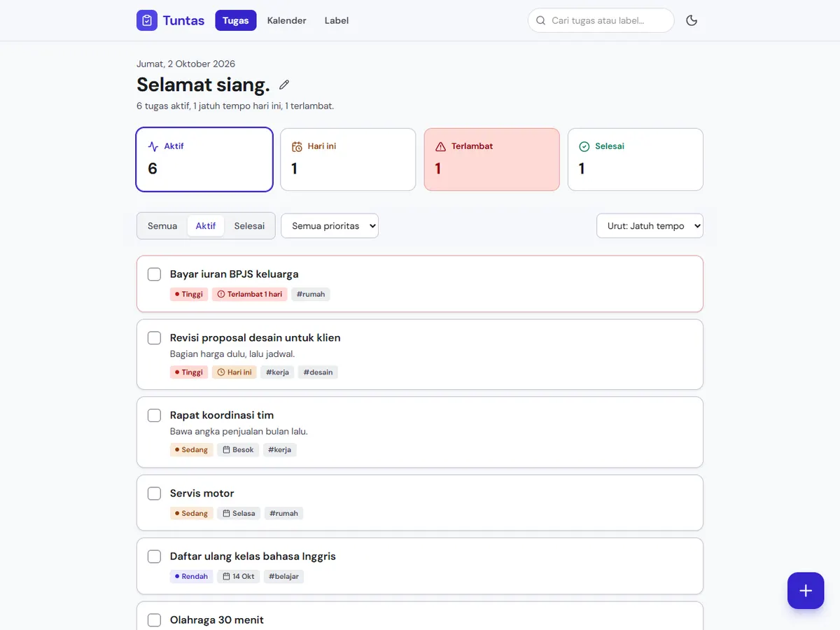
Task: Click the #rumah tag on Bayar iuran BPJS
Action: 311,294
